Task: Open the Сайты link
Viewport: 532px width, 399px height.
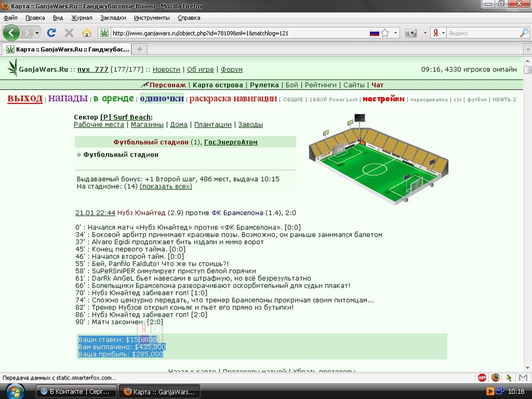Action: [x=354, y=85]
